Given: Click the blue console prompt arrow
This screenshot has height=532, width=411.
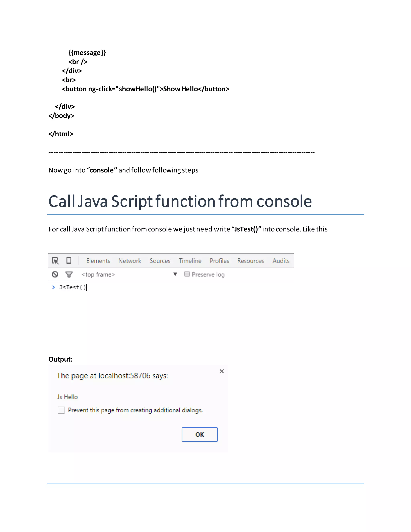Looking at the screenshot, I should point(54,287).
